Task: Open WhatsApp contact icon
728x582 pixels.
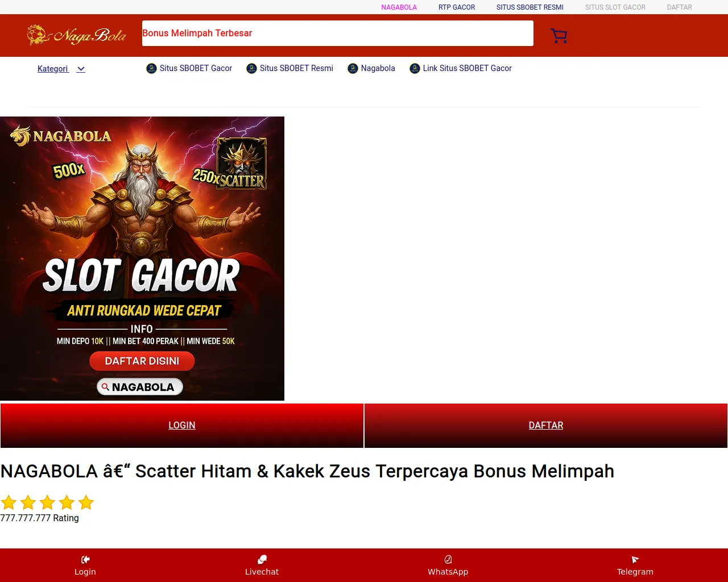Action: pyautogui.click(x=448, y=559)
